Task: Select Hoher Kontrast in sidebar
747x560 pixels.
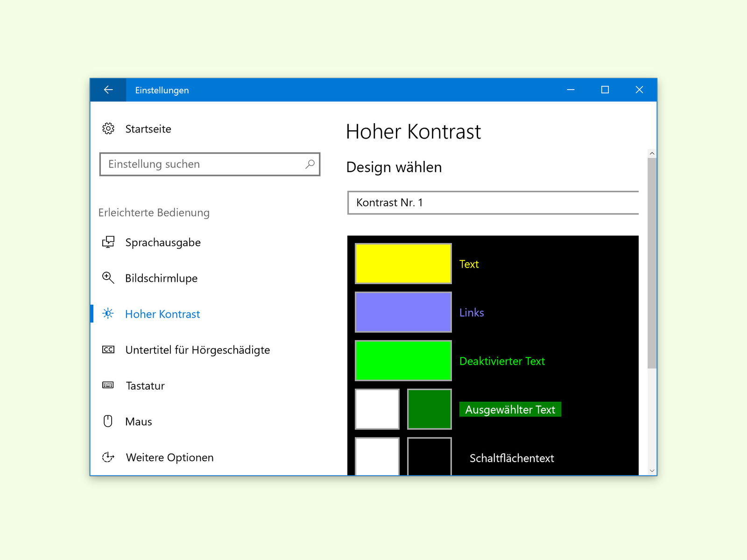Action: (x=162, y=314)
